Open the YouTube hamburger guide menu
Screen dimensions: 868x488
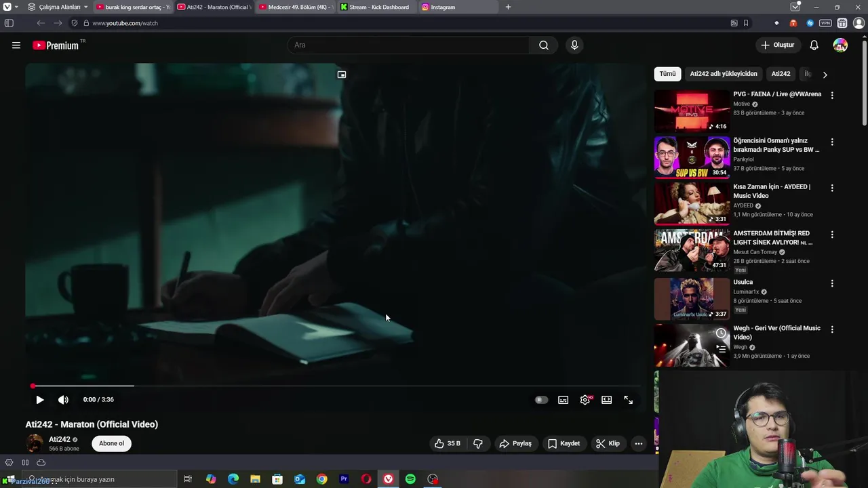[x=16, y=45]
